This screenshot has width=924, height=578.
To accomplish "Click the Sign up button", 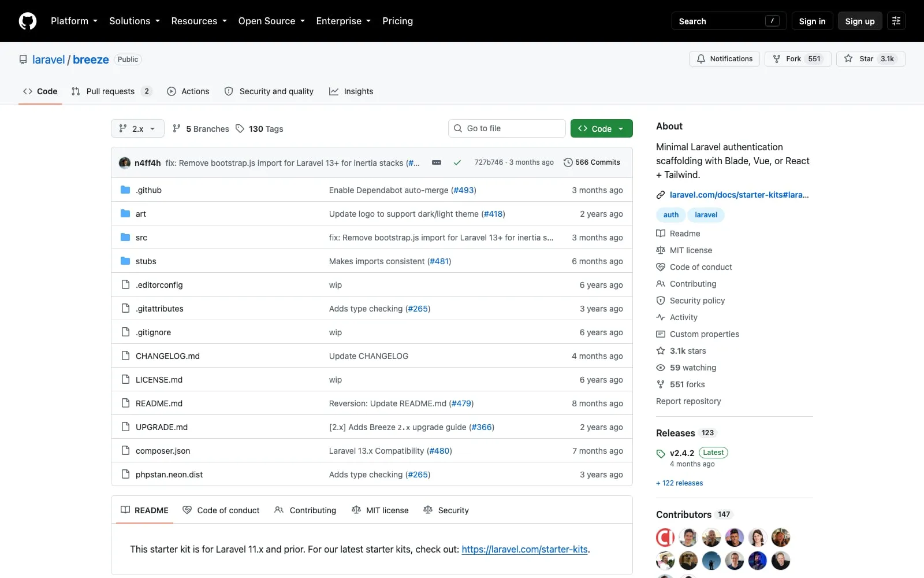I will [860, 21].
